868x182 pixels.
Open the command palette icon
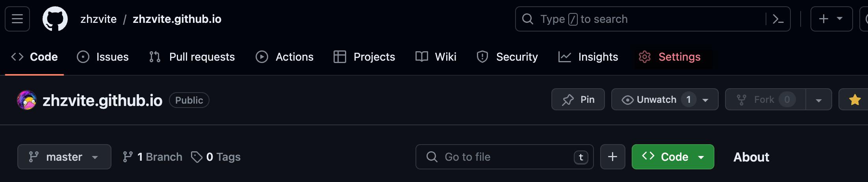[778, 19]
